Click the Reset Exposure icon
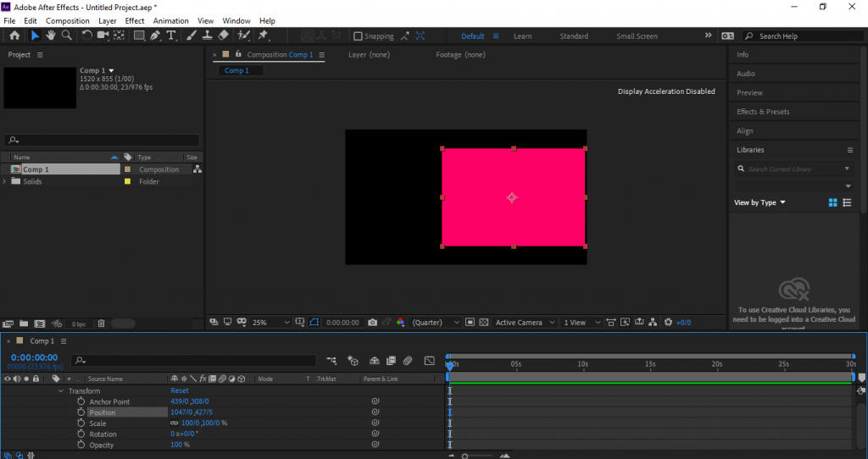This screenshot has width=868, height=459. point(668,323)
